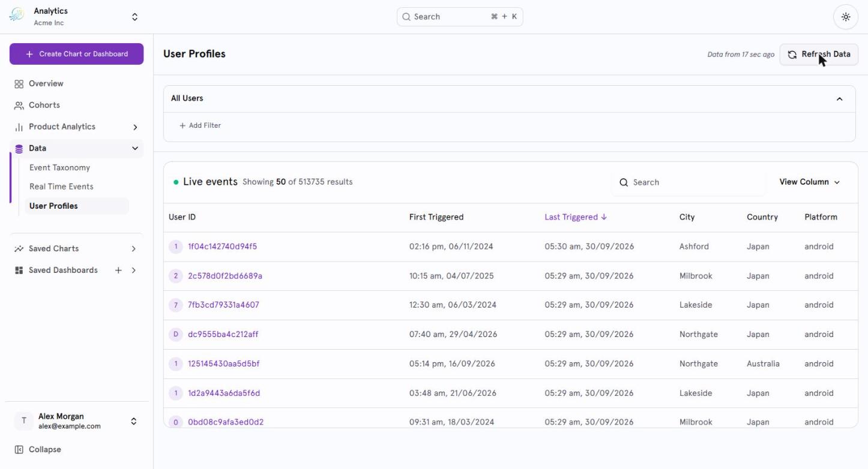Sort by Last Triggered column header

[576, 218]
